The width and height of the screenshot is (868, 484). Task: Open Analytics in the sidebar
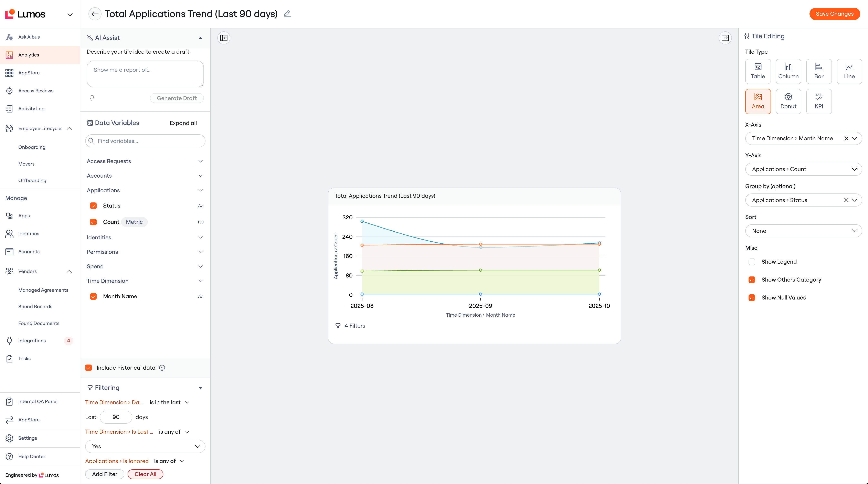click(x=40, y=55)
